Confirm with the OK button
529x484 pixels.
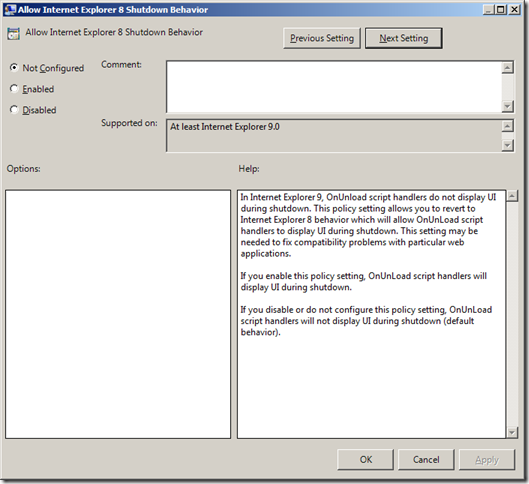(x=365, y=459)
